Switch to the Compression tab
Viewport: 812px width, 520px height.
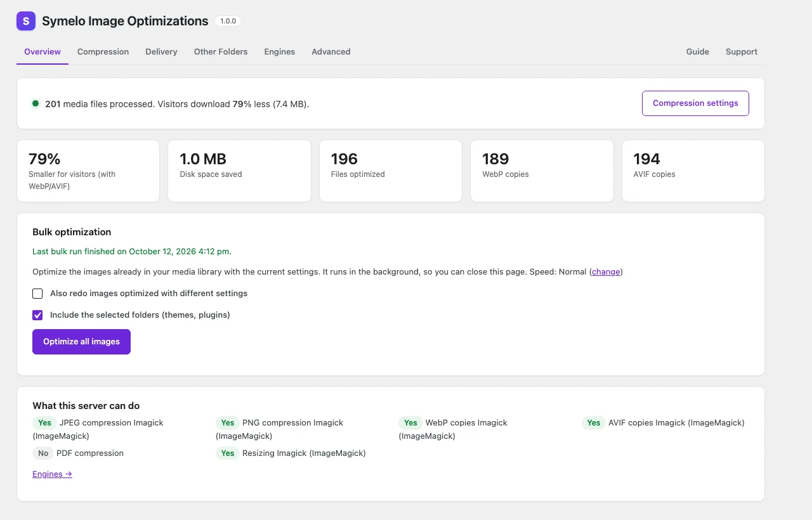103,52
